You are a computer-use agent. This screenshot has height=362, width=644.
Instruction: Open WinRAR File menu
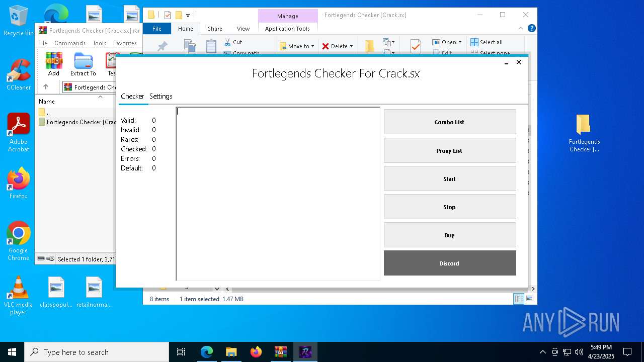[x=43, y=43]
